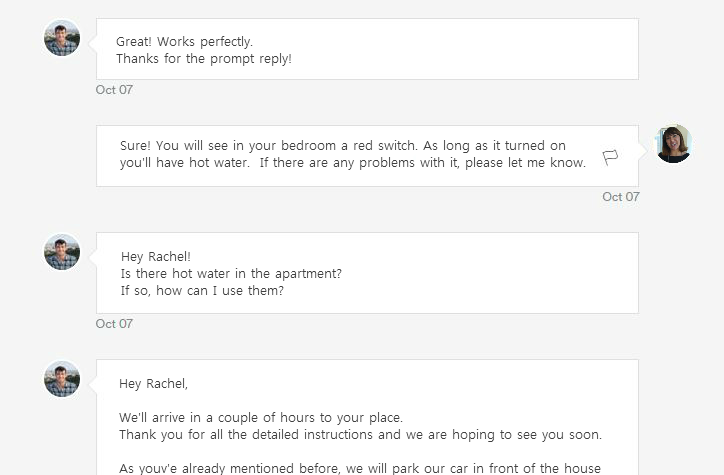Open Rachel's profile photo on the right
724x475 pixels.
(x=673, y=145)
